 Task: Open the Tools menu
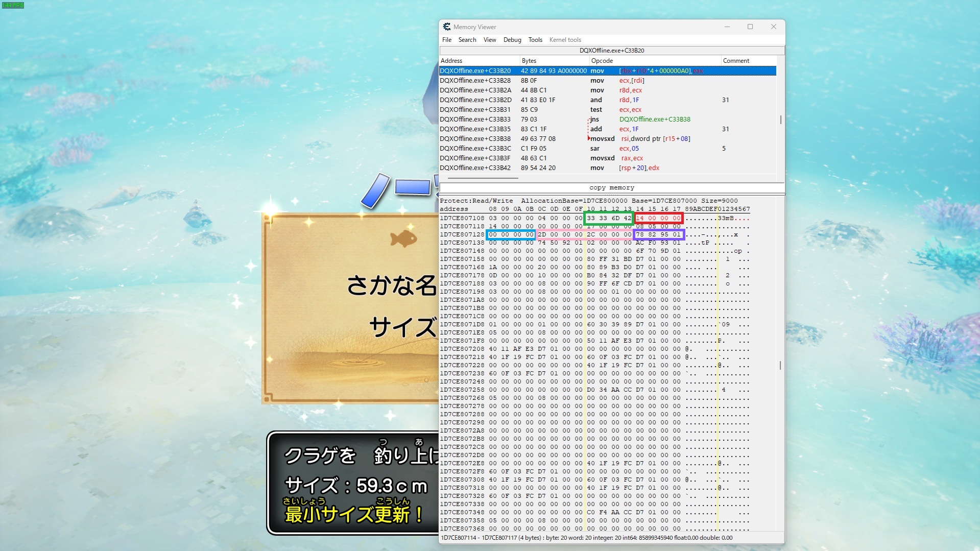535,40
